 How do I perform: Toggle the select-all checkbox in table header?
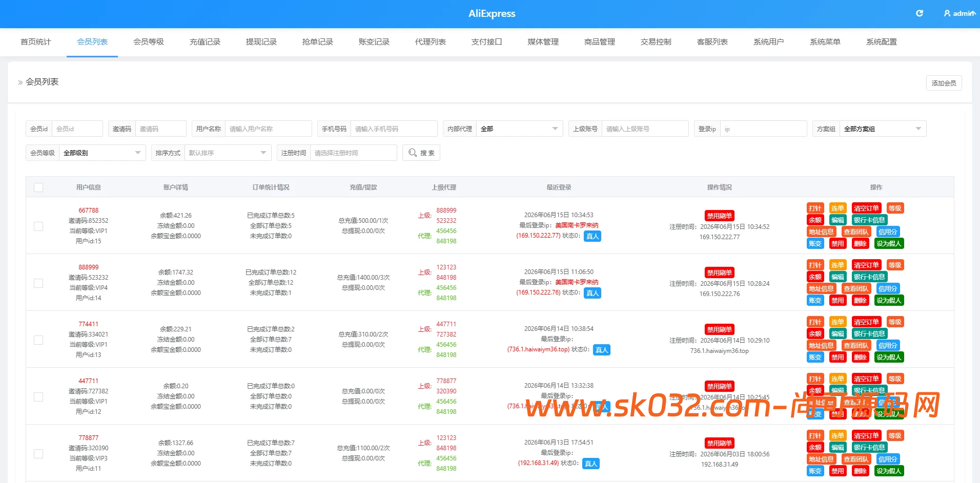[x=38, y=187]
